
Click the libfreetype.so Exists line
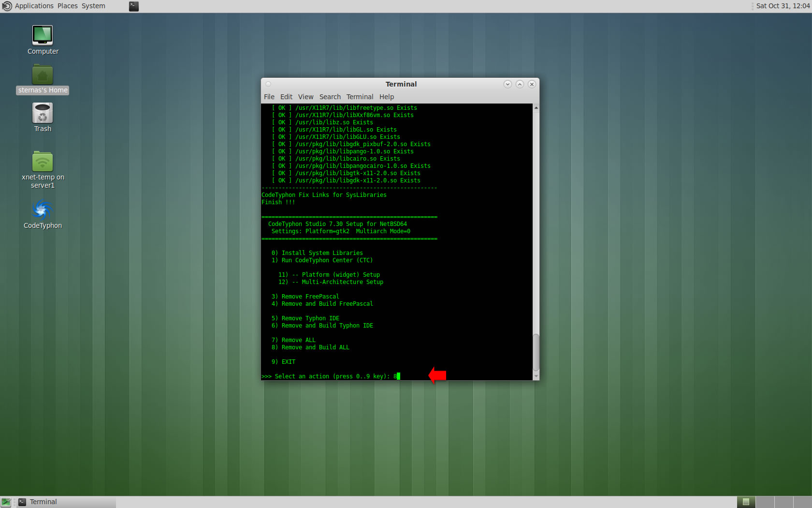pyautogui.click(x=344, y=108)
